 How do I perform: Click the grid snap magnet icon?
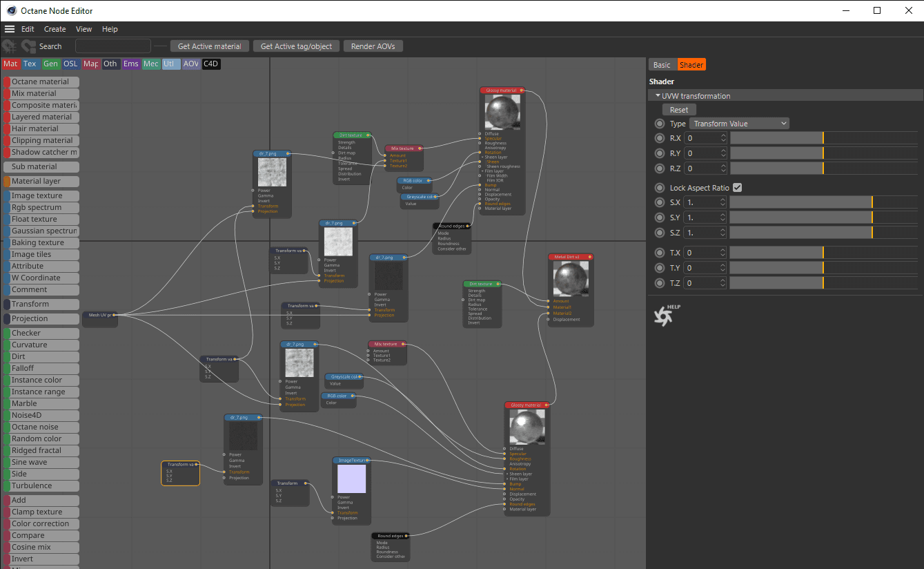point(10,46)
